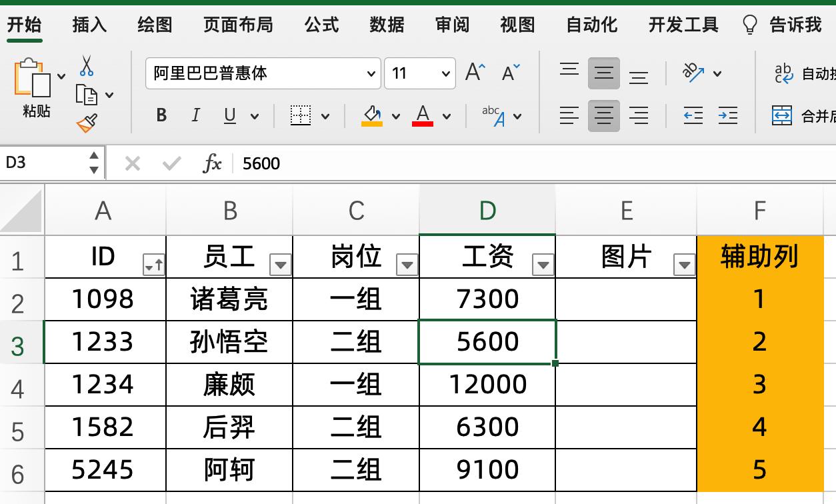The height and width of the screenshot is (504, 836).
Task: Expand the 工资 column filter arrow
Action: click(542, 265)
